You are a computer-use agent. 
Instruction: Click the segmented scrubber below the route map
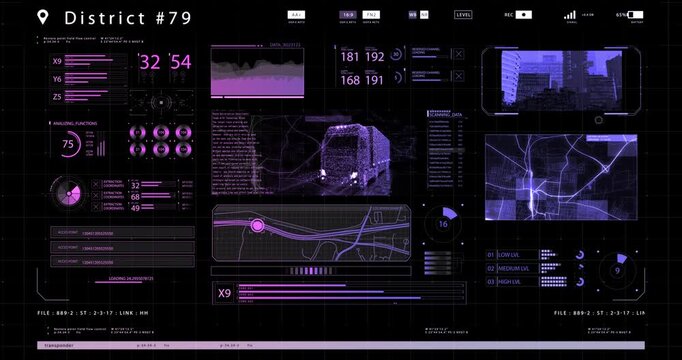311,271
